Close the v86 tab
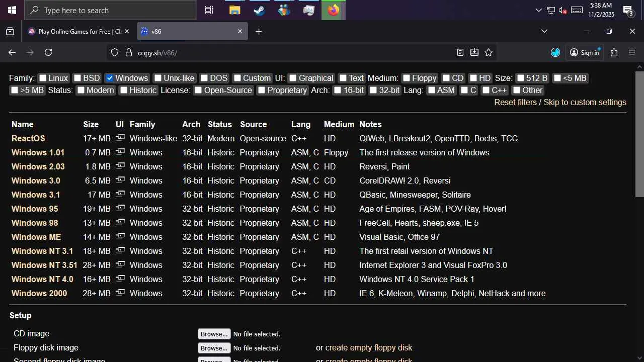The image size is (644, 362). tap(240, 31)
